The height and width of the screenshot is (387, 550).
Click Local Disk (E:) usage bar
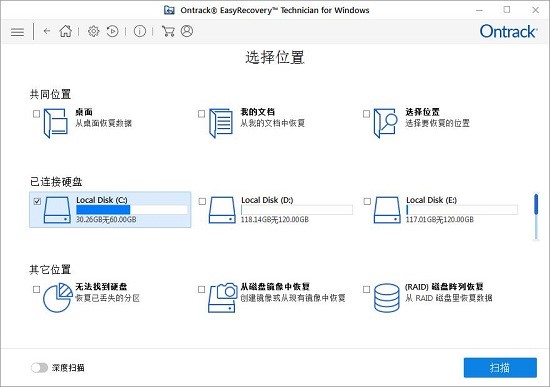pos(462,210)
